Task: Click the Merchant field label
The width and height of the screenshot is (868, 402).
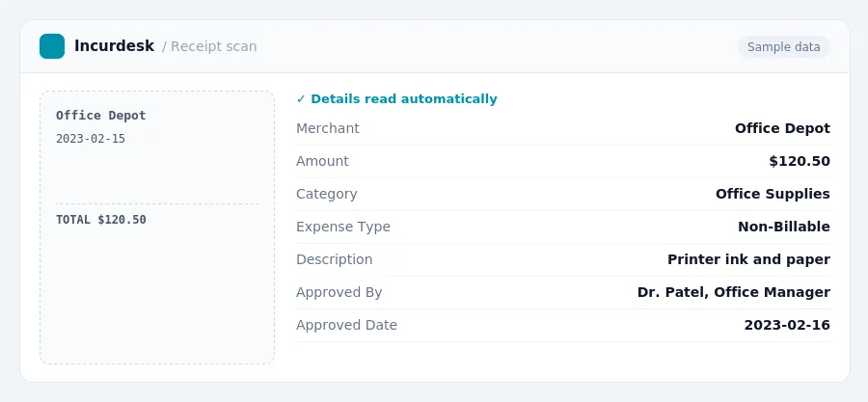Action: (x=328, y=128)
